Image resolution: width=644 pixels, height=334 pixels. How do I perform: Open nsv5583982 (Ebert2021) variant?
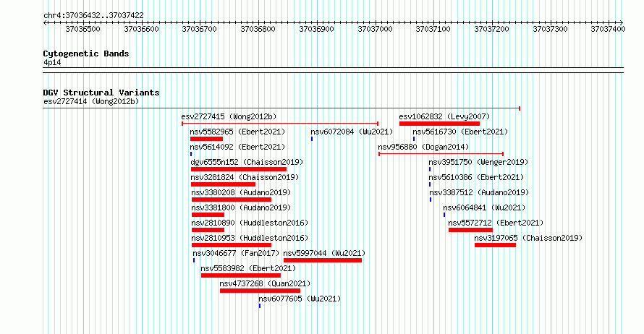[x=248, y=268]
